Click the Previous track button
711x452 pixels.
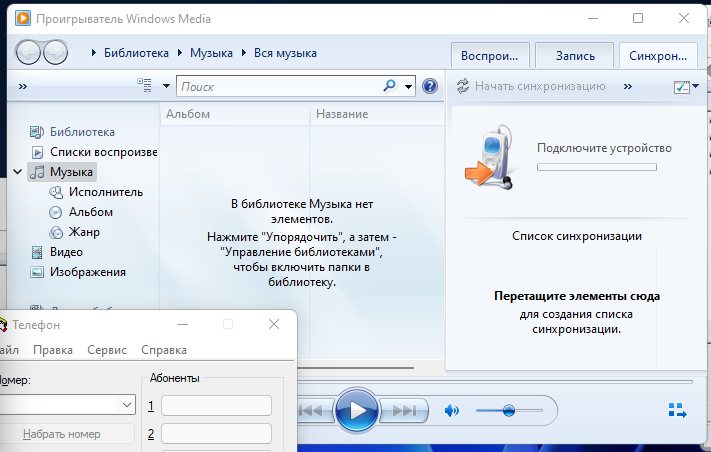pyautogui.click(x=314, y=411)
